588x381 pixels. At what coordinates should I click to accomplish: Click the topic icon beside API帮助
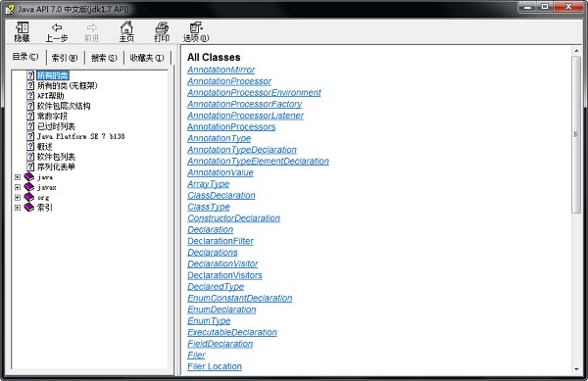pyautogui.click(x=30, y=96)
